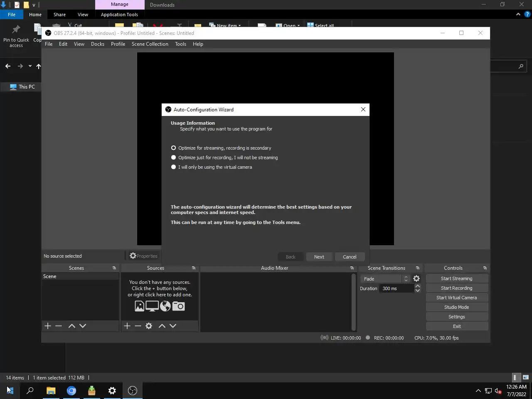Open Explorer Share ribbon tab

pyautogui.click(x=59, y=15)
